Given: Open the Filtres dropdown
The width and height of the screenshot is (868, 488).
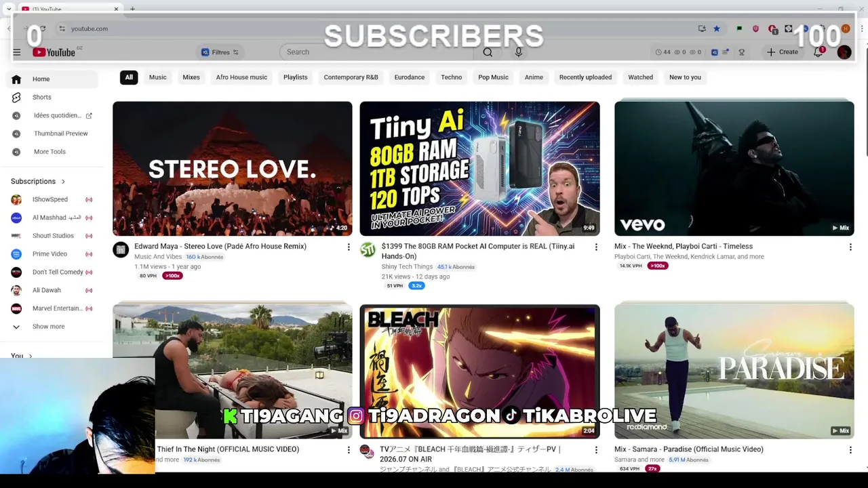Looking at the screenshot, I should tap(220, 52).
